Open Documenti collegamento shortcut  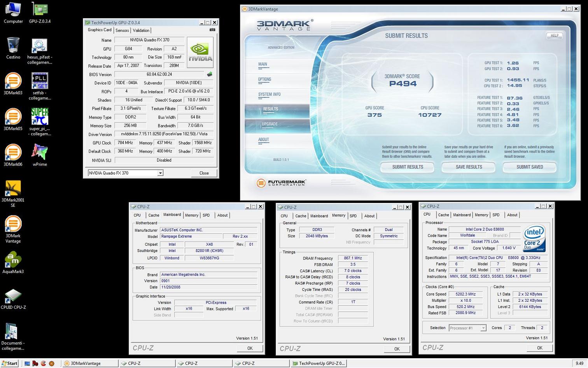pyautogui.click(x=13, y=337)
